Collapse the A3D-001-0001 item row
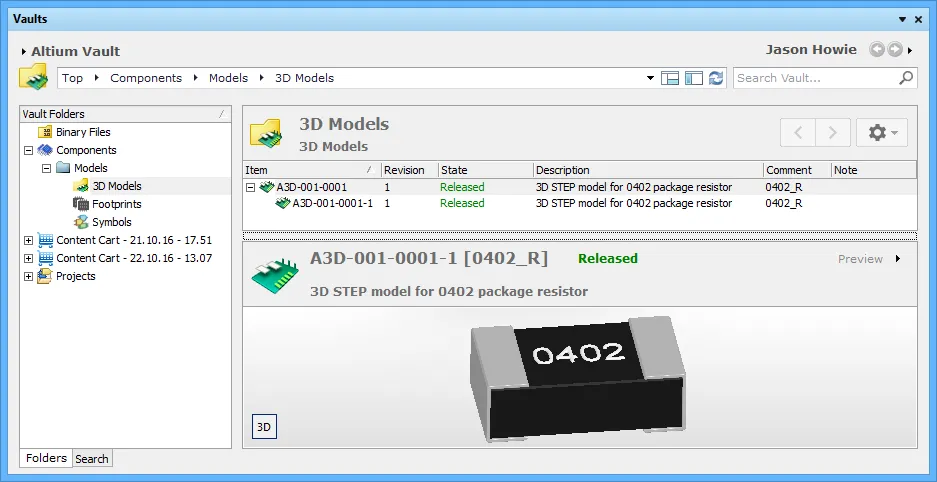937x482 pixels. pyautogui.click(x=251, y=188)
